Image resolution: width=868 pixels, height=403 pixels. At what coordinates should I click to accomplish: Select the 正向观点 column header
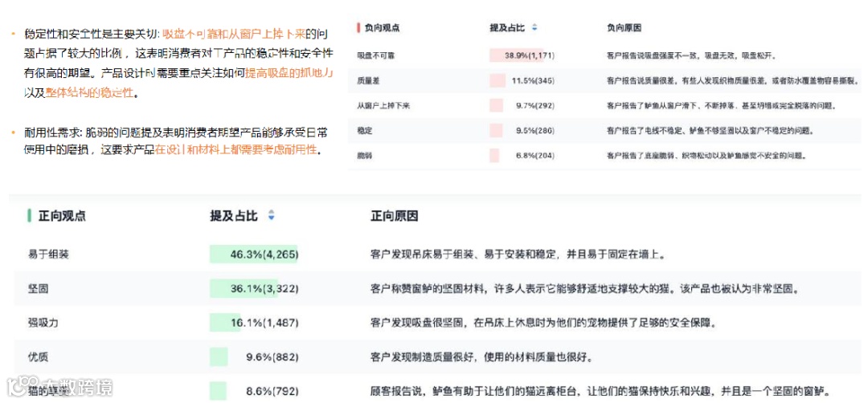[62, 216]
